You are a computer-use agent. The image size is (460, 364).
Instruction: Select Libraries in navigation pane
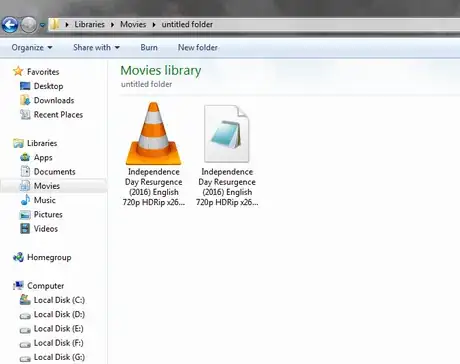pyautogui.click(x=42, y=143)
